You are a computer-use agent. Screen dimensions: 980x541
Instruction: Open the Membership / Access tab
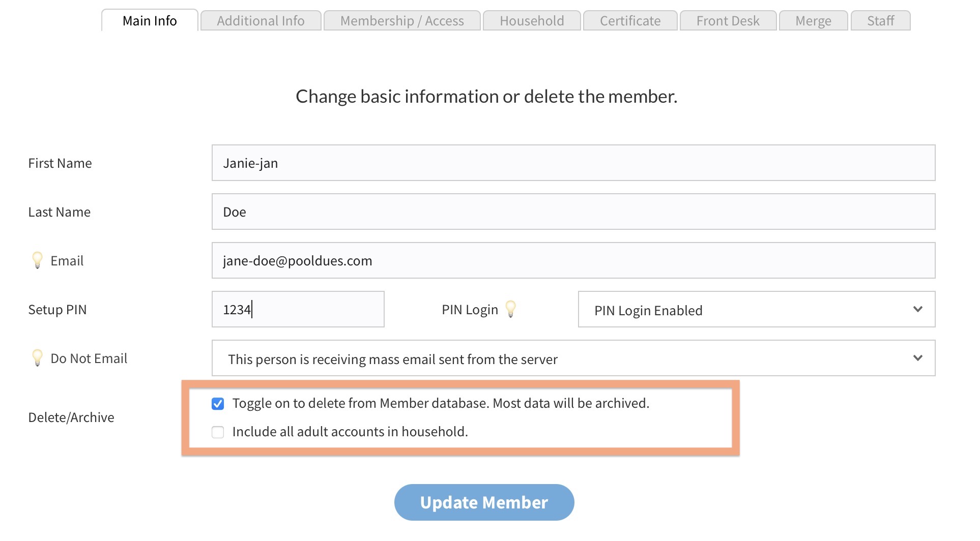coord(401,21)
